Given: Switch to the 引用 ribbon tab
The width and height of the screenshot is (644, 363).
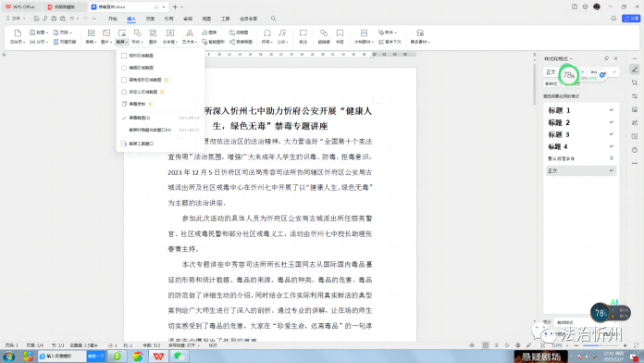Looking at the screenshot, I should pyautogui.click(x=168, y=19).
